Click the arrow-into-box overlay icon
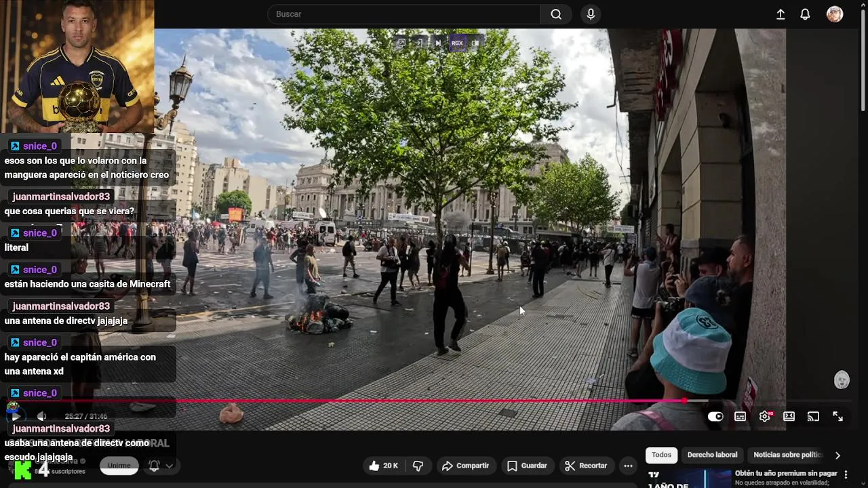The height and width of the screenshot is (488, 868). pos(419,43)
